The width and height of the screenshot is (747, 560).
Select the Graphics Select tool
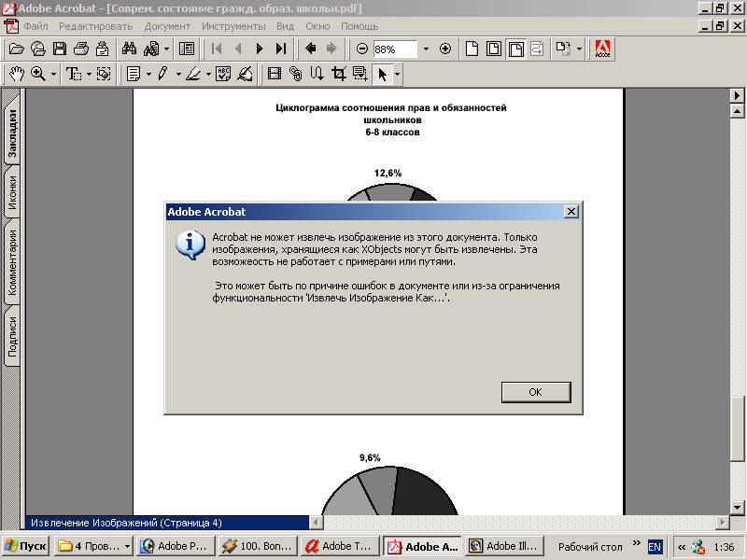104,74
